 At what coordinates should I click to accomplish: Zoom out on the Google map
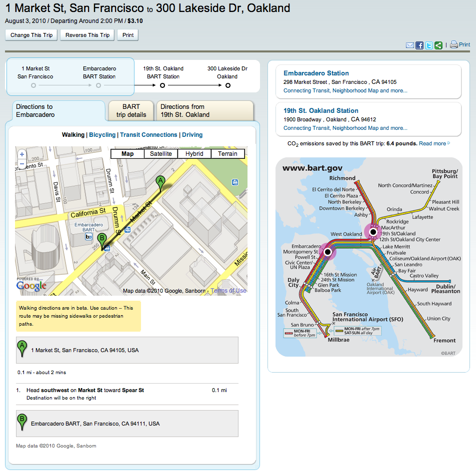(x=22, y=164)
